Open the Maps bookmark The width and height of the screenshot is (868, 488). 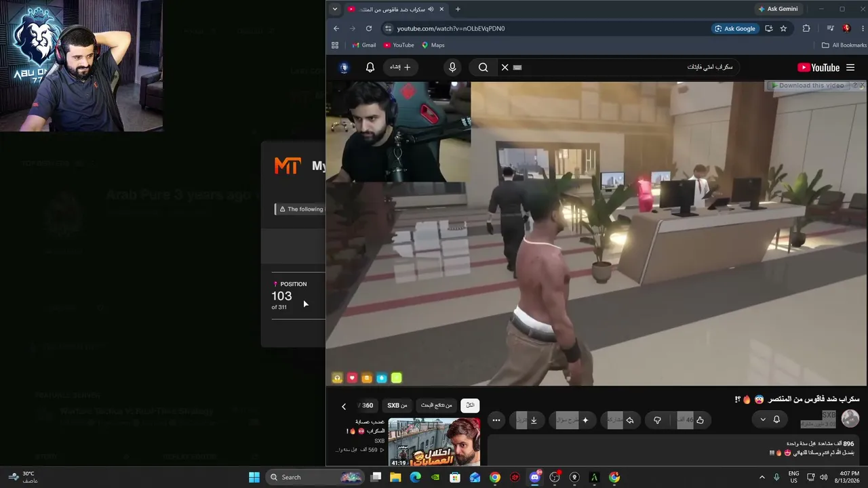tap(433, 45)
